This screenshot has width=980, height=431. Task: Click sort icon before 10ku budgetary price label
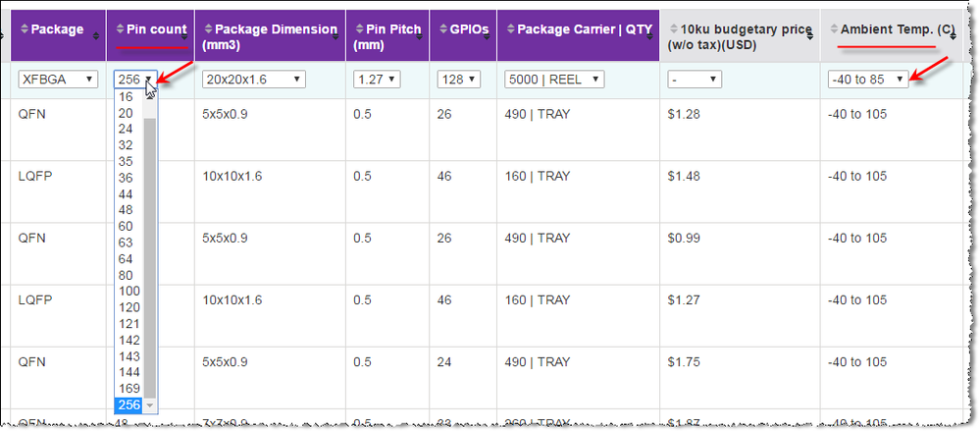(673, 30)
